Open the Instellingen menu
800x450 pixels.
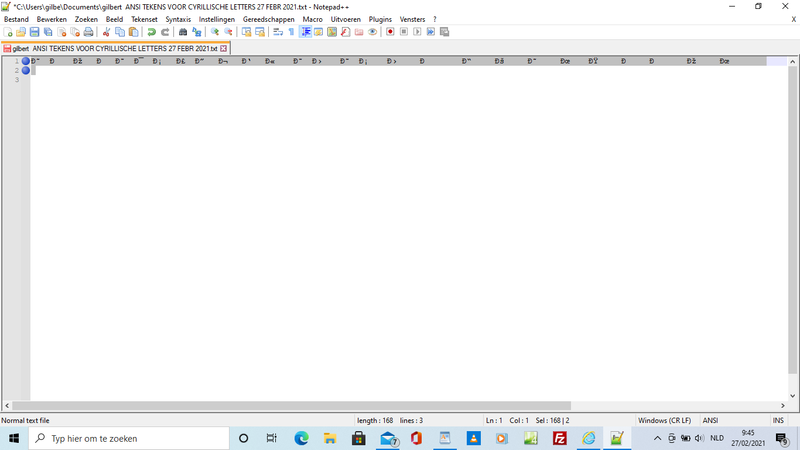click(x=217, y=19)
